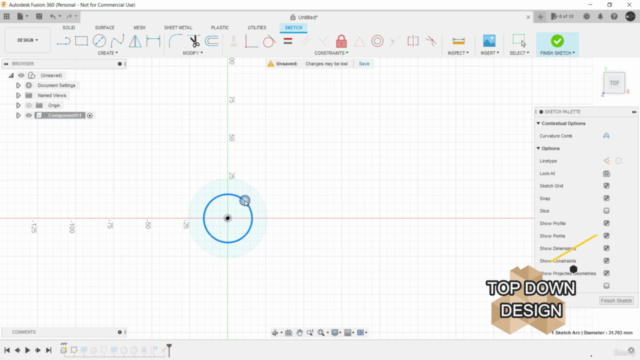This screenshot has height=360, width=640.
Task: Apply Symmetry constraint
Action: [413, 41]
